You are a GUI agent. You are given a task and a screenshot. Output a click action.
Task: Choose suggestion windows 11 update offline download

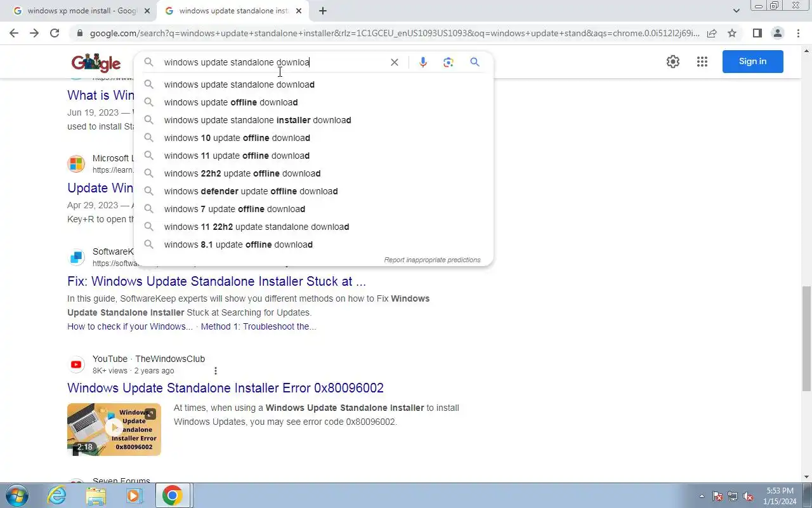[x=313, y=156]
